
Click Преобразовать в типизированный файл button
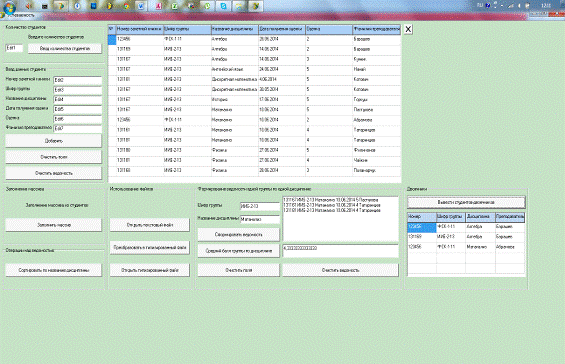(150, 248)
